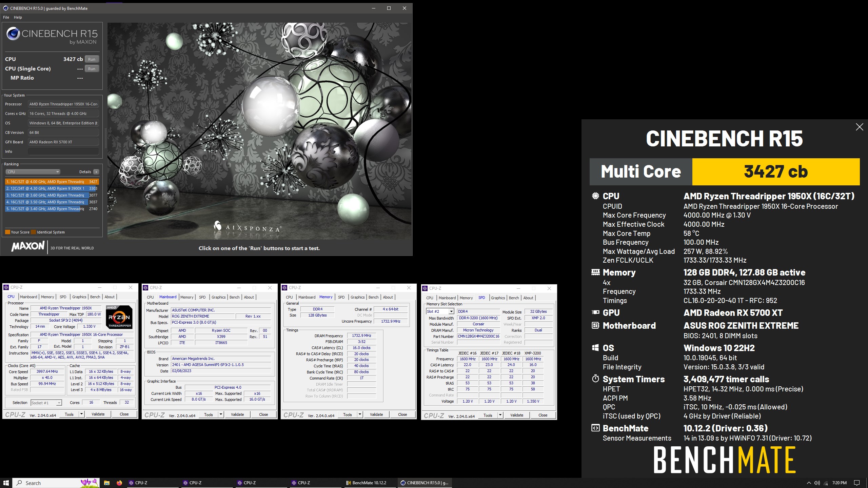
Task: Run the CPU (Single Core) benchmark
Action: [x=92, y=69]
